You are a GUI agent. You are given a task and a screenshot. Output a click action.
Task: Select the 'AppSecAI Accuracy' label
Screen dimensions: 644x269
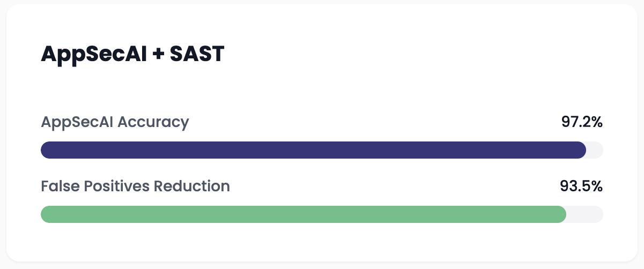click(115, 122)
